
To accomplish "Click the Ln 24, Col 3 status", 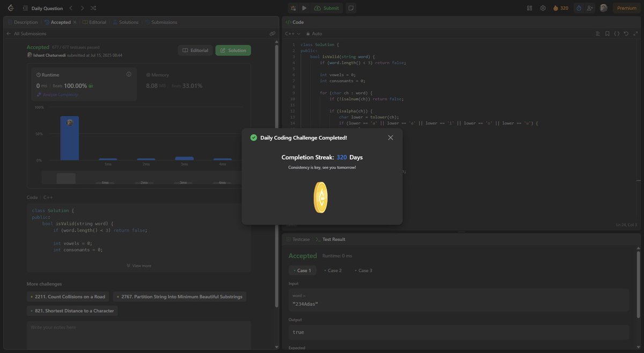I will 625,224.
